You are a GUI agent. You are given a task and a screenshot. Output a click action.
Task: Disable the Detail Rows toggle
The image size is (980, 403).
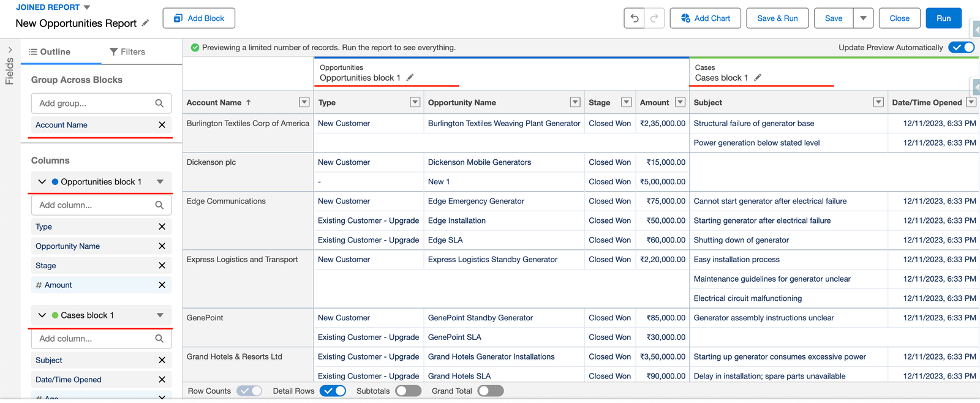[x=333, y=391]
